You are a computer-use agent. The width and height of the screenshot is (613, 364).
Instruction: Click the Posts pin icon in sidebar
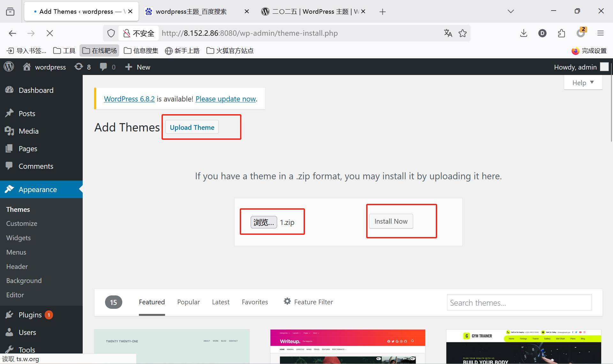pyautogui.click(x=9, y=113)
